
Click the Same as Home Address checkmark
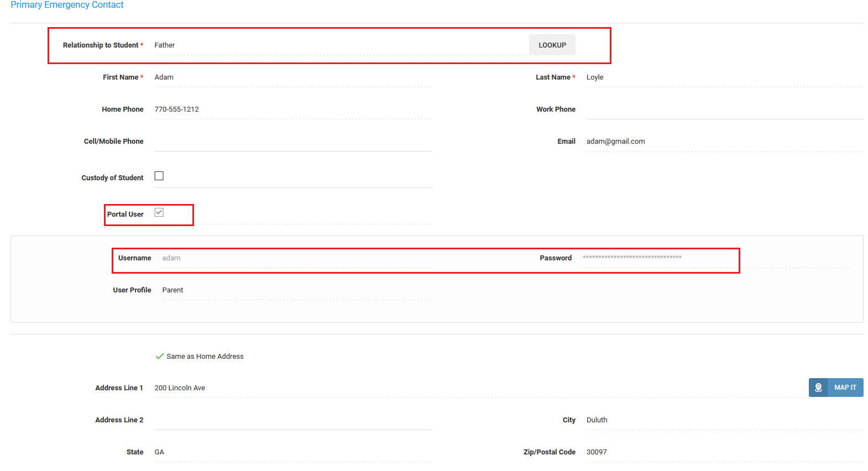tap(160, 357)
